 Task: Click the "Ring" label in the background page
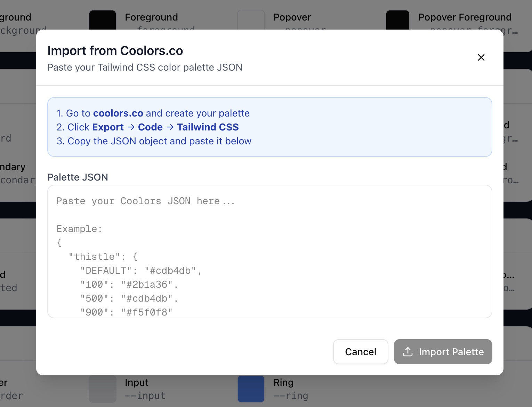(x=283, y=383)
